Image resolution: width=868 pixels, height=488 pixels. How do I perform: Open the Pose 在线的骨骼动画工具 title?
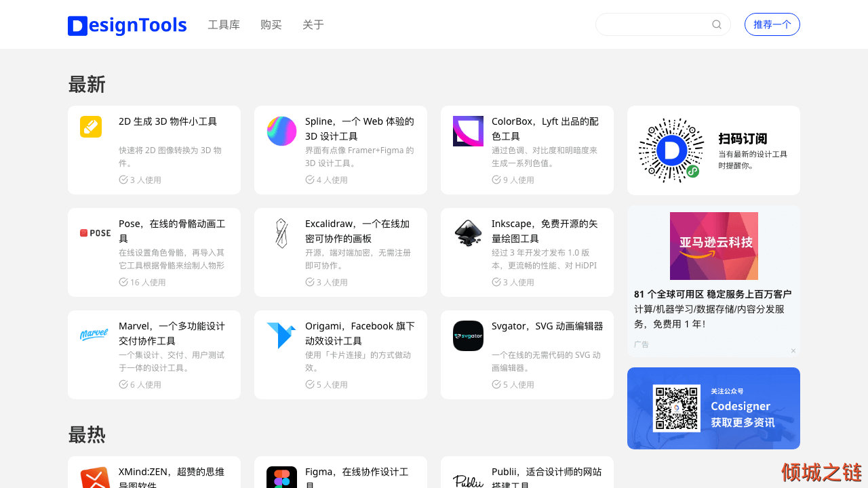[172, 231]
